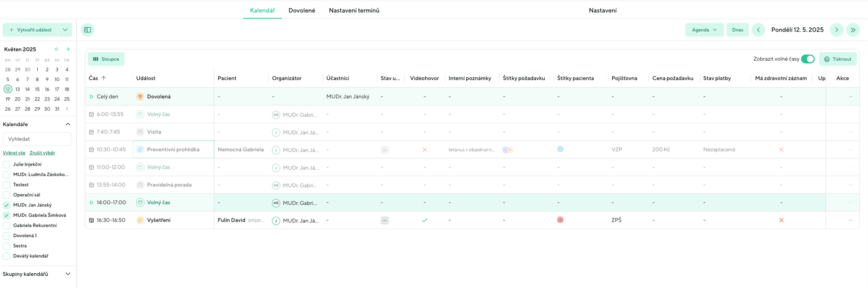Toggle the sidebar panel icon
The height and width of the screenshot is (288, 868).
pos(88,30)
